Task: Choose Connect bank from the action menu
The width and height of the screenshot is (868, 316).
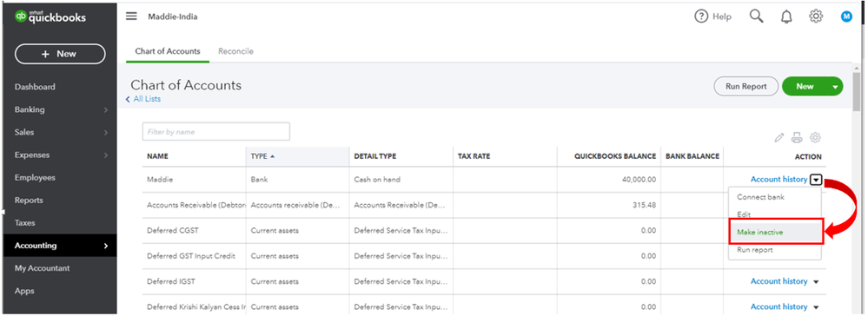Action: 760,197
